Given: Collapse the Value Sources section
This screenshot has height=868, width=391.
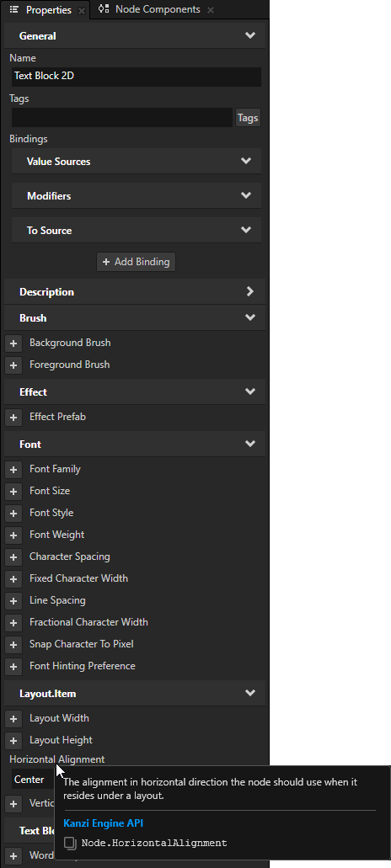Looking at the screenshot, I should click(x=246, y=161).
